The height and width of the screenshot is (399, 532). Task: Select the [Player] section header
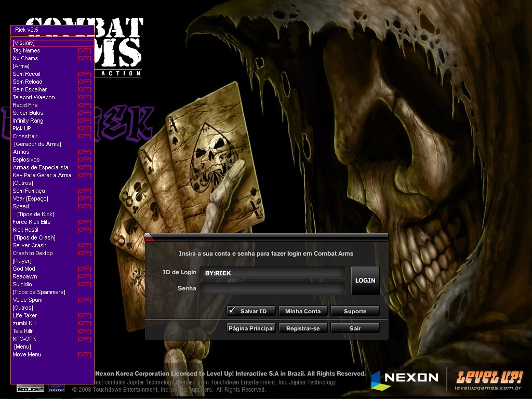(22, 261)
